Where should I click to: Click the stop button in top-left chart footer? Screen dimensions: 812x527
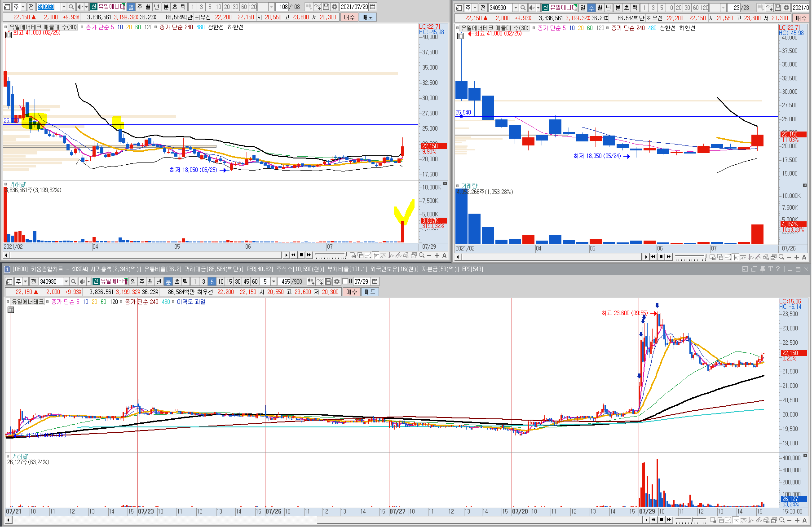(301, 255)
